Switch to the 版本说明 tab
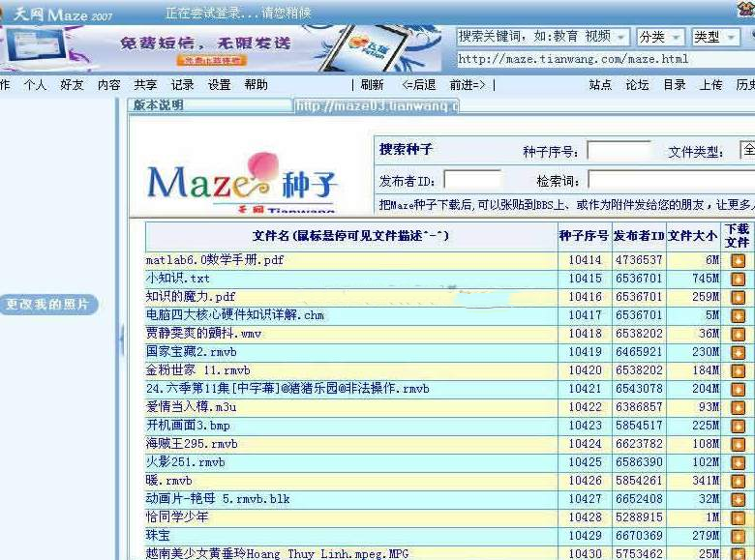The height and width of the screenshot is (560, 755). [x=210, y=104]
